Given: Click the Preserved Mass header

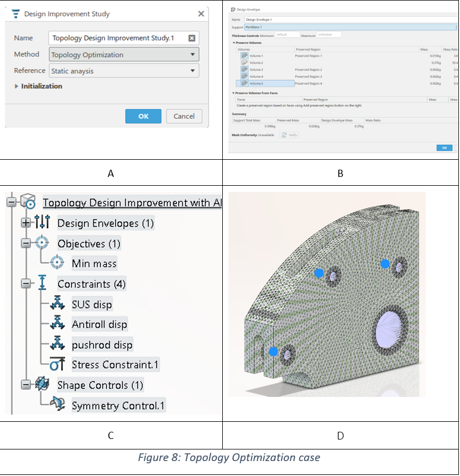Looking at the screenshot, I should point(298,121).
